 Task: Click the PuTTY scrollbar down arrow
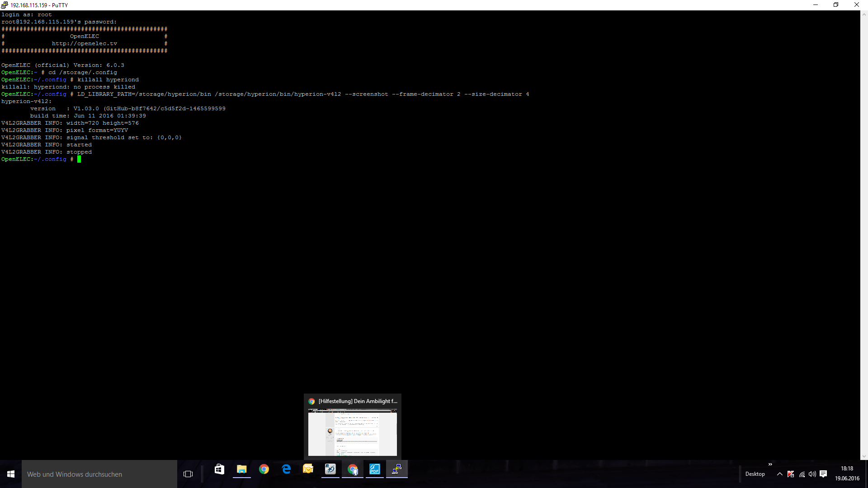pos(864,456)
